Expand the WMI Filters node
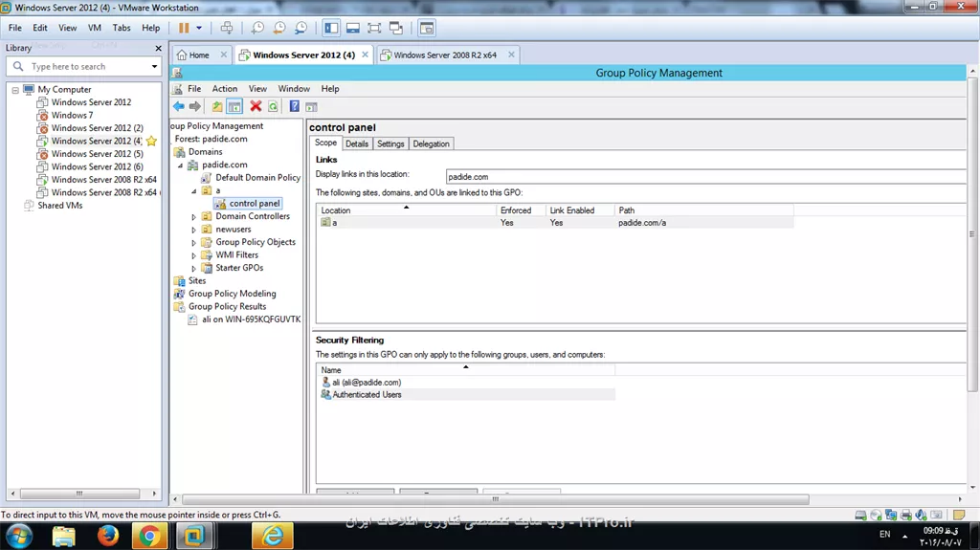The width and height of the screenshot is (980, 550). tap(193, 255)
